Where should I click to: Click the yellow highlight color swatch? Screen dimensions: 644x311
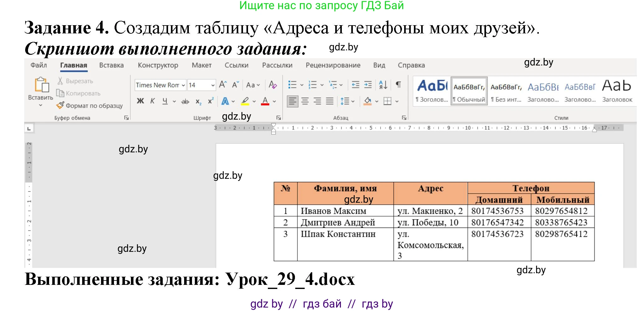point(245,104)
